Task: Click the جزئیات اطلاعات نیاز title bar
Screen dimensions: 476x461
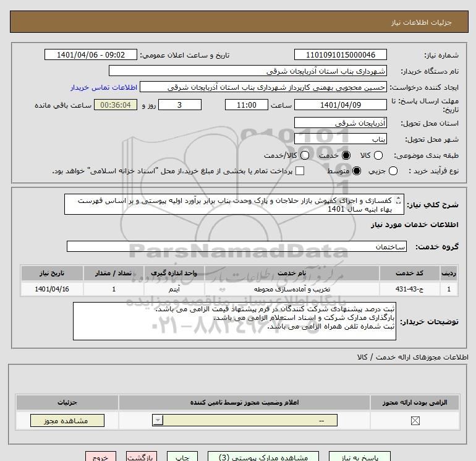Action: pos(239,22)
